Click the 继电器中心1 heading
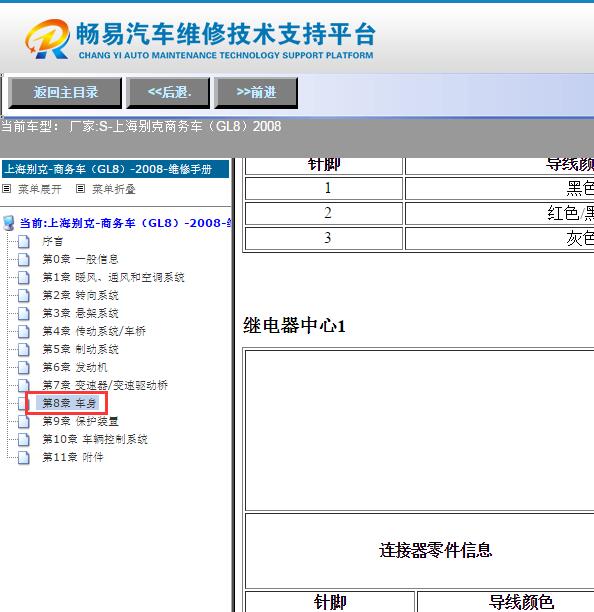 point(295,326)
